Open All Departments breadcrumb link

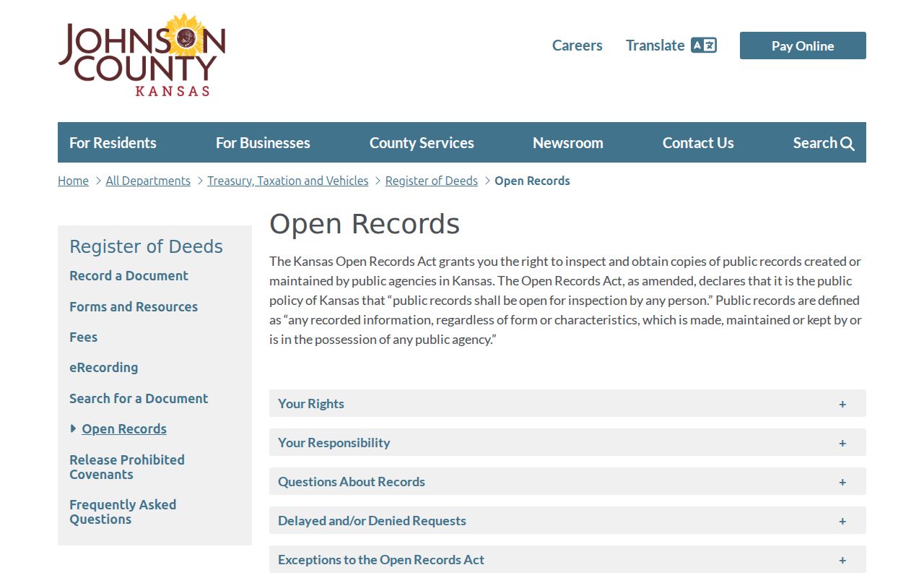[x=148, y=181]
